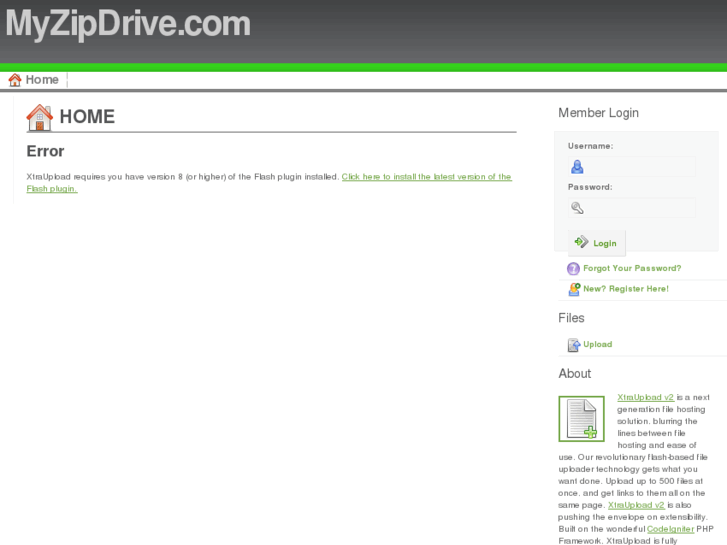Viewport: 727px width, 545px height.
Task: Click the large house icon beside HOME heading
Action: pyautogui.click(x=39, y=117)
